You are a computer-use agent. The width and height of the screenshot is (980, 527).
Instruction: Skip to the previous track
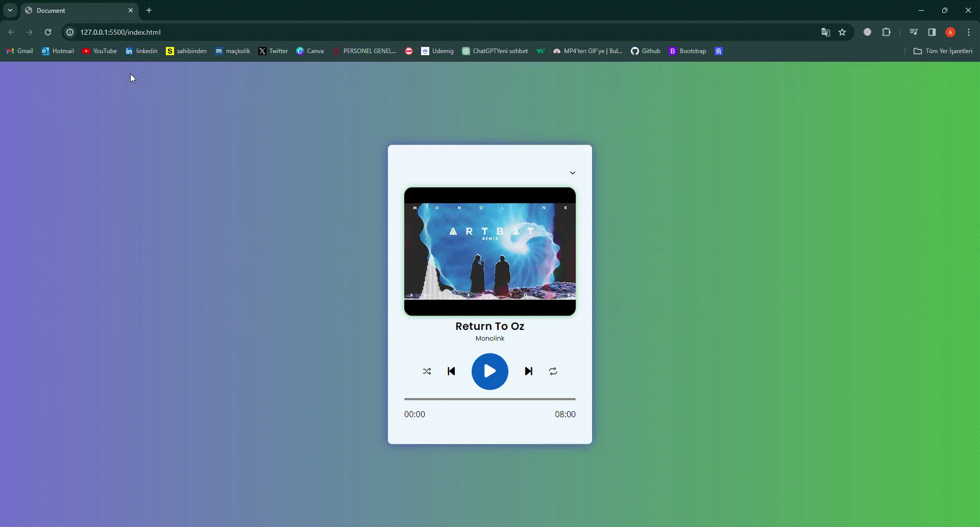(451, 371)
